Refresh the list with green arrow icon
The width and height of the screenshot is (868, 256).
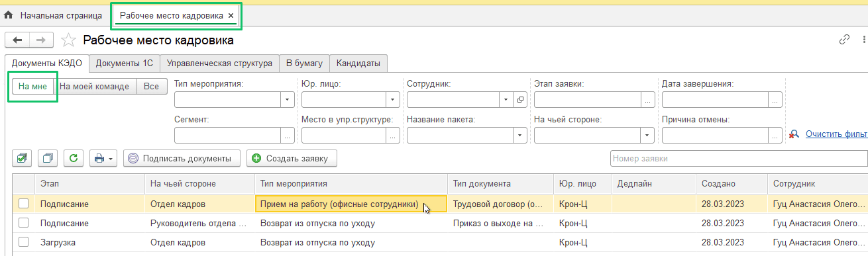click(x=74, y=158)
